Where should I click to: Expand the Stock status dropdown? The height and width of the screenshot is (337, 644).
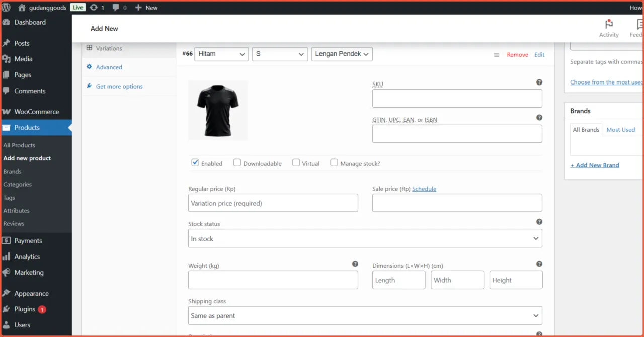[365, 238]
